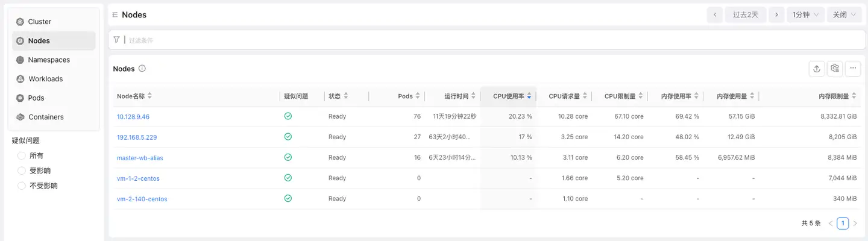This screenshot has height=241, width=868.
Task: Select the 不受影响 radio option
Action: (22, 186)
